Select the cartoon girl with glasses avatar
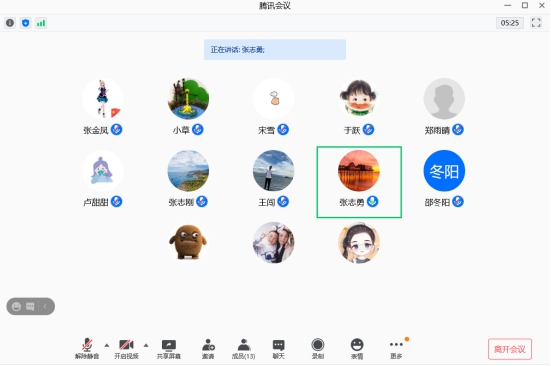The height and width of the screenshot is (366, 551). 359,242
